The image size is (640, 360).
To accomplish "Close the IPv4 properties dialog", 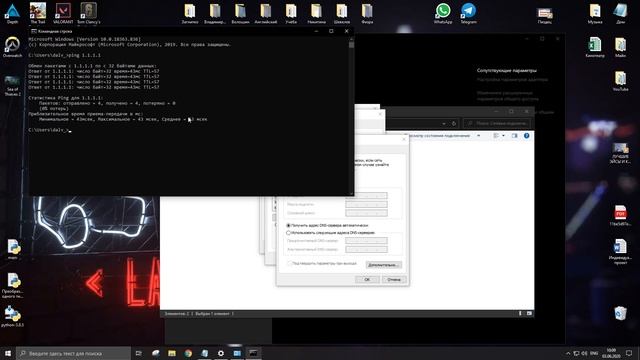I will click(404, 139).
